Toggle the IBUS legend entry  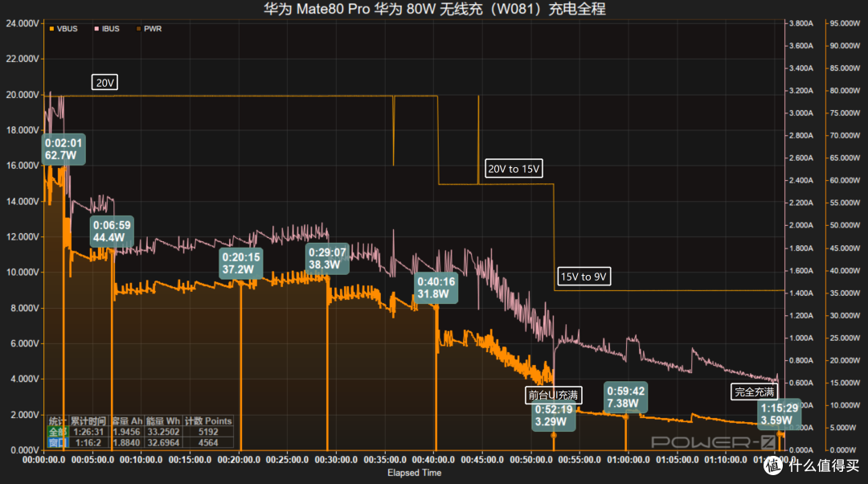tap(107, 29)
